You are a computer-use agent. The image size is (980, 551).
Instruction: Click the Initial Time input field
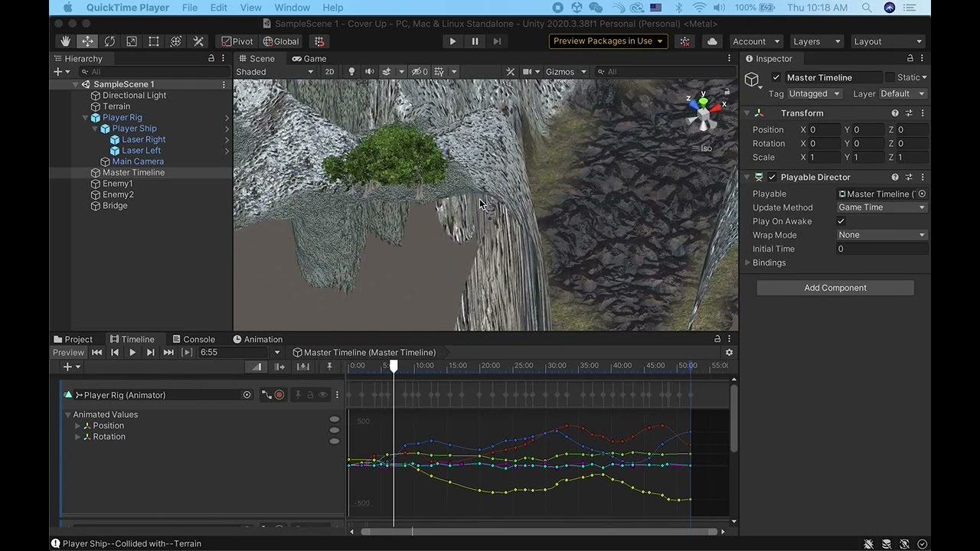pos(881,249)
